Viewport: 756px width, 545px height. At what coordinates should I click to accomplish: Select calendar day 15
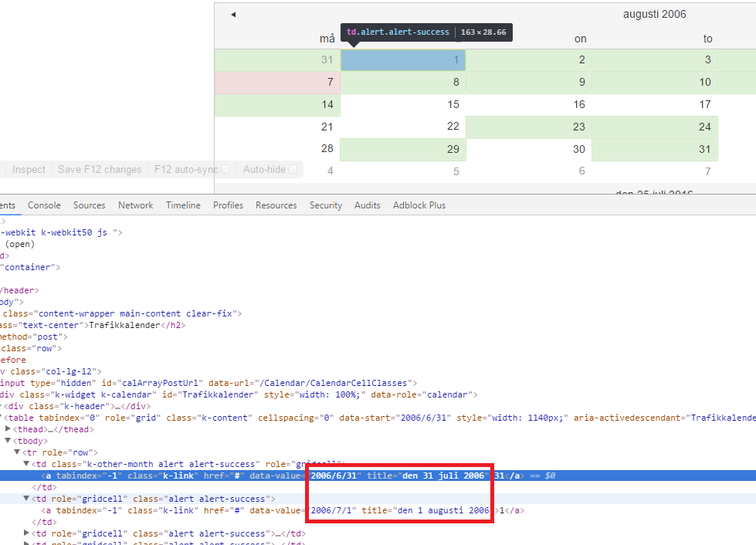click(403, 104)
